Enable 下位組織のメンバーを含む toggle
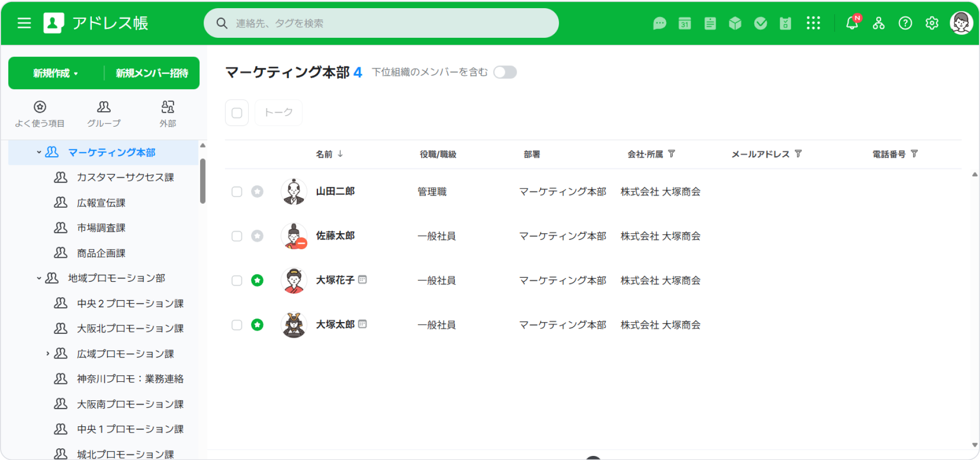The image size is (980, 460). coord(505,72)
